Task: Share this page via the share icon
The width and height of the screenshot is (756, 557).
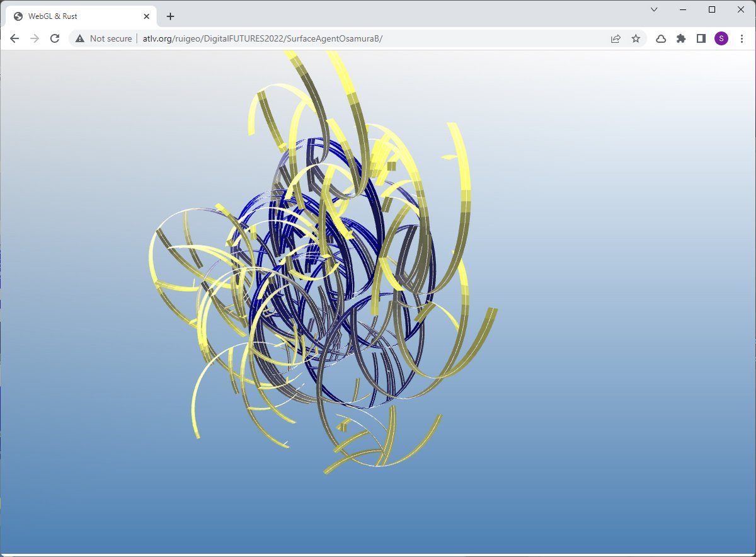Action: pos(616,38)
